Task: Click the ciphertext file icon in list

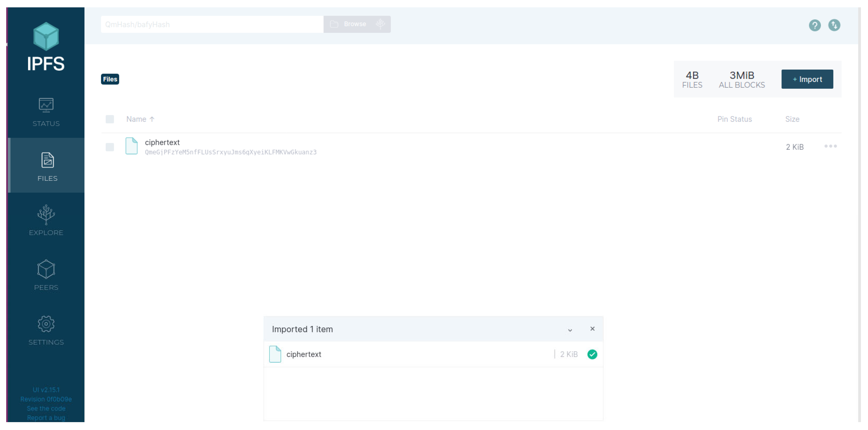Action: click(131, 146)
